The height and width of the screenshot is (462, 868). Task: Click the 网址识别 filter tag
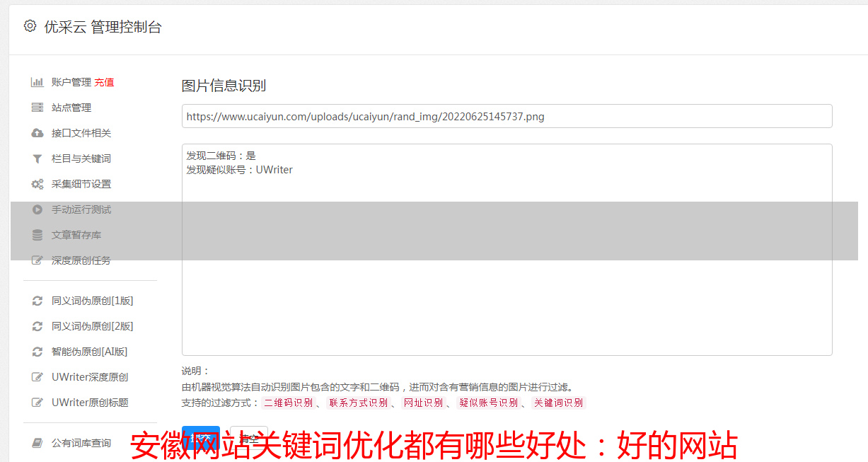coord(423,403)
